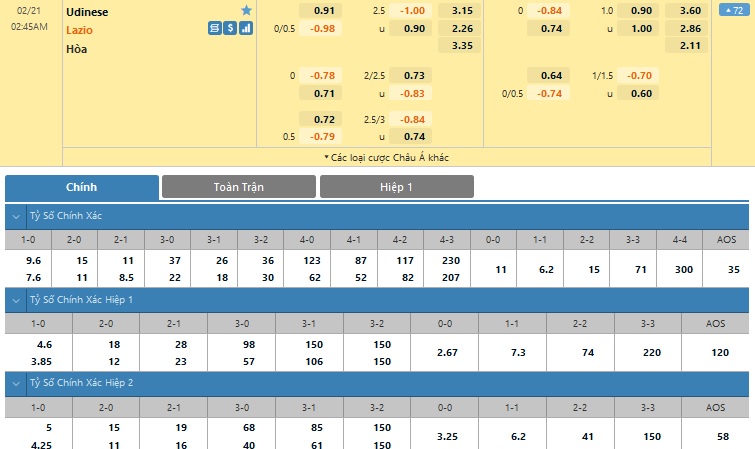Click the dollar sign odds icon
Screen dimensions: 755x449
point(231,28)
